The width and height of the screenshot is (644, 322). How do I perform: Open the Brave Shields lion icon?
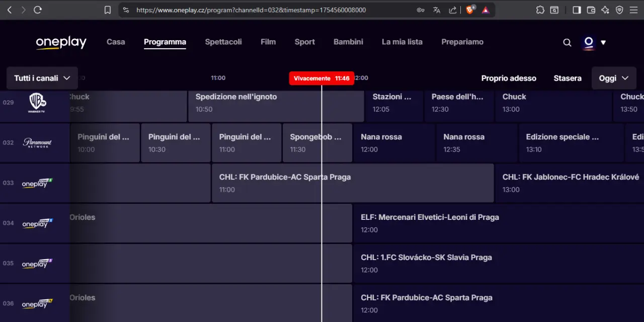pyautogui.click(x=470, y=10)
